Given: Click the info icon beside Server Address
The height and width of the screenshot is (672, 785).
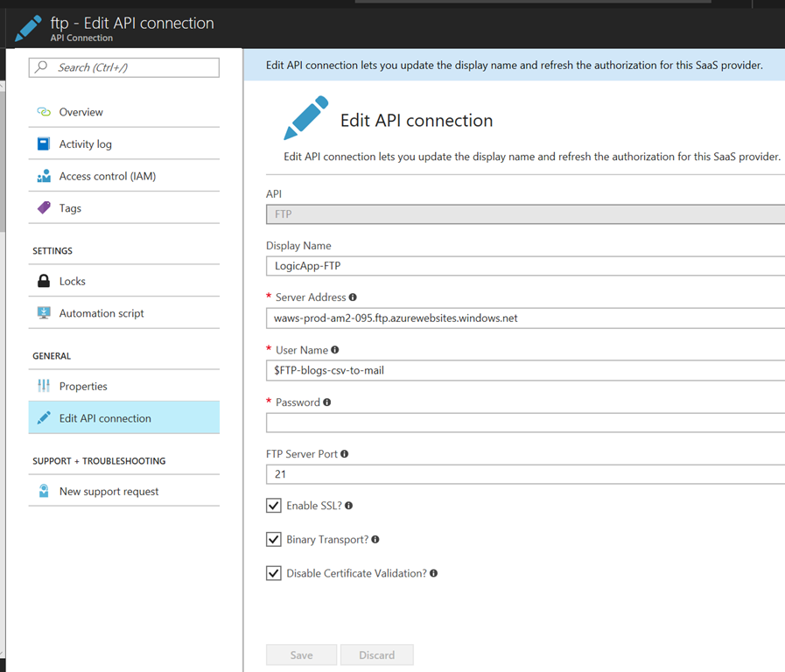Looking at the screenshot, I should pyautogui.click(x=353, y=297).
